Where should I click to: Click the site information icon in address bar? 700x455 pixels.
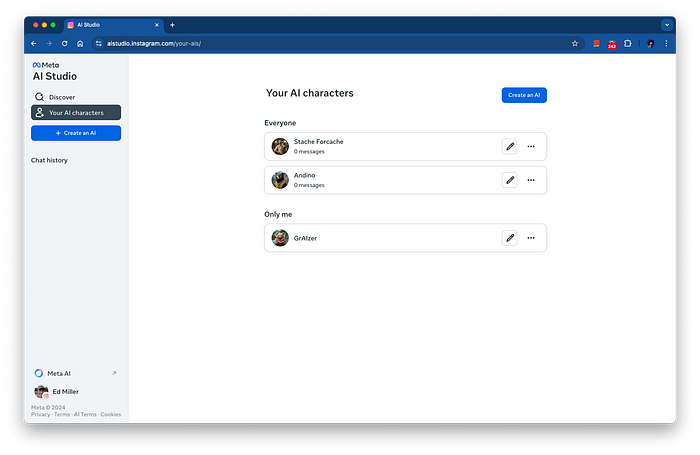(99, 43)
